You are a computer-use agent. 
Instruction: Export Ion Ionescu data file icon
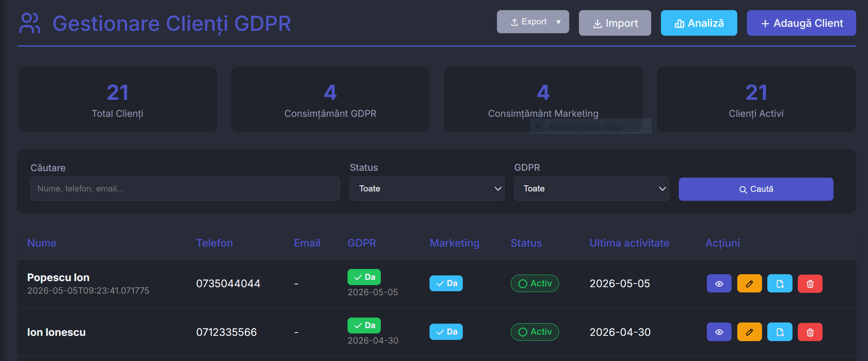(780, 332)
